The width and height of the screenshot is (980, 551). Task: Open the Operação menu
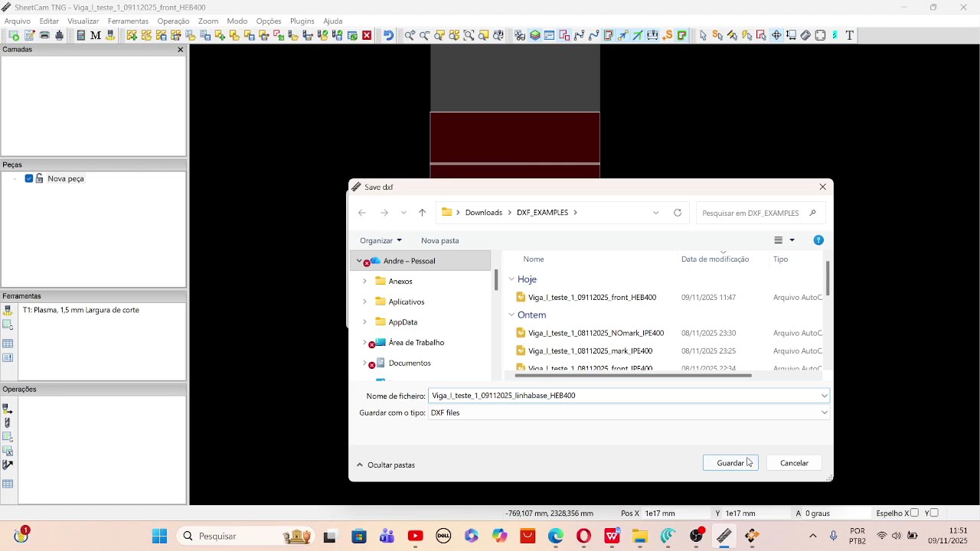[173, 21]
